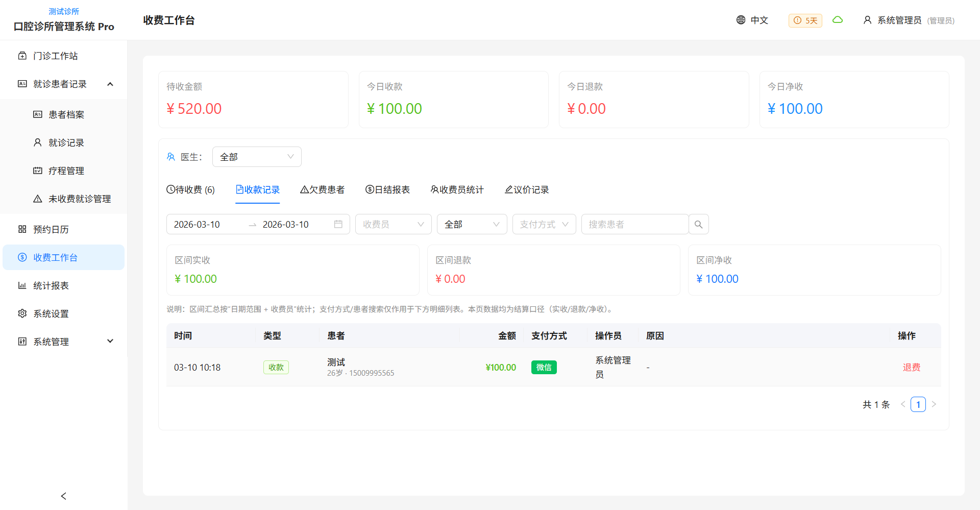980x510 pixels.
Task: Open the 支付方式 dropdown
Action: 544,224
